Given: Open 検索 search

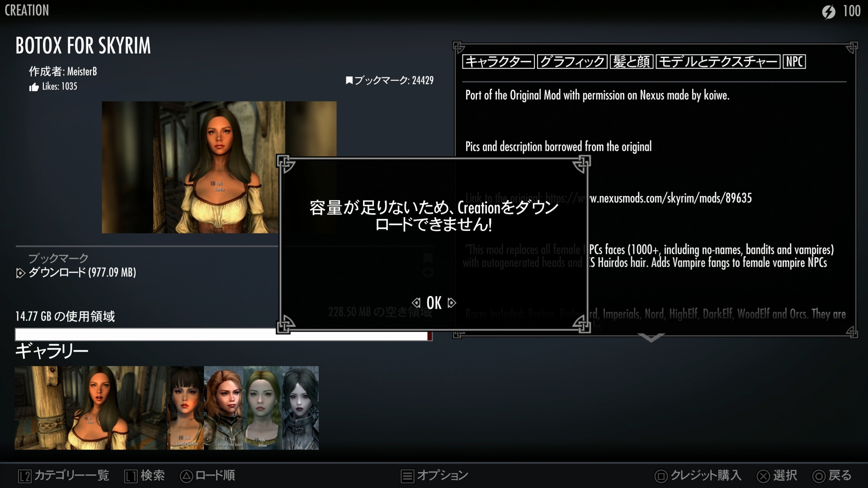Looking at the screenshot, I should (153, 475).
